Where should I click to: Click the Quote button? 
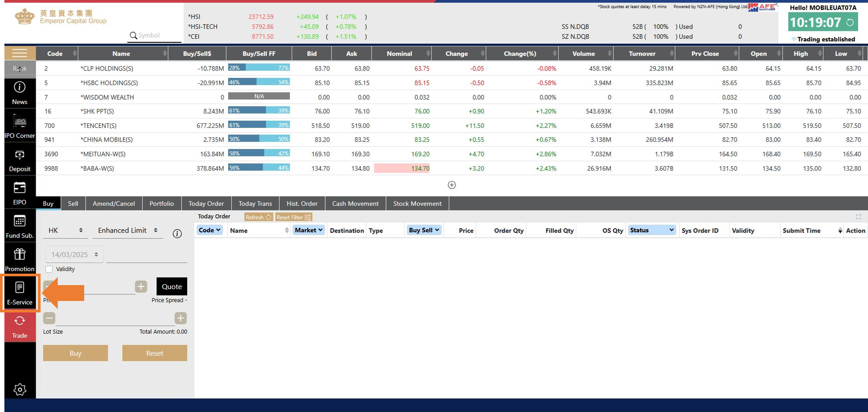pyautogui.click(x=172, y=286)
